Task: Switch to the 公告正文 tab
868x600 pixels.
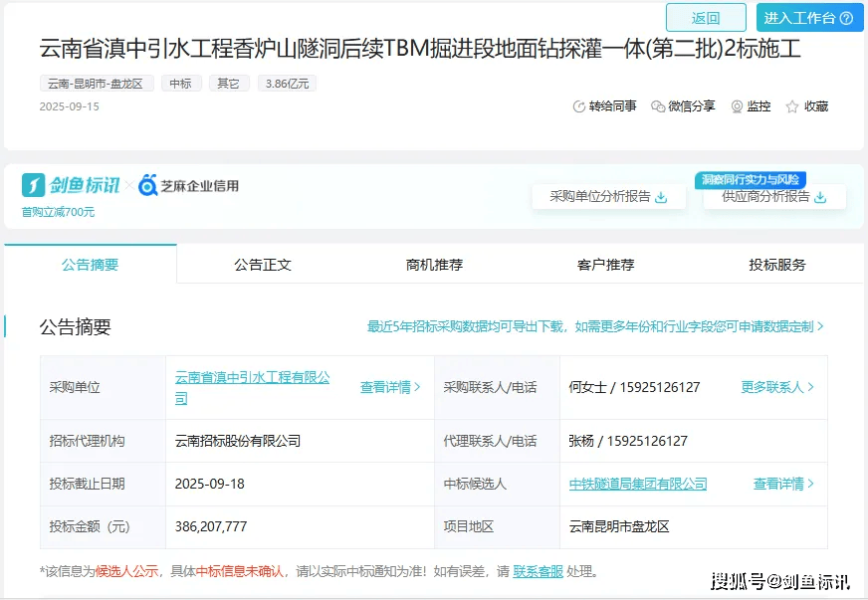Action: coord(263,265)
